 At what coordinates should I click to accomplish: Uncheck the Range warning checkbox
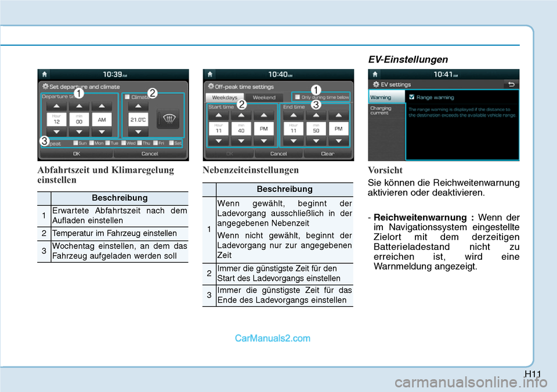(412, 97)
